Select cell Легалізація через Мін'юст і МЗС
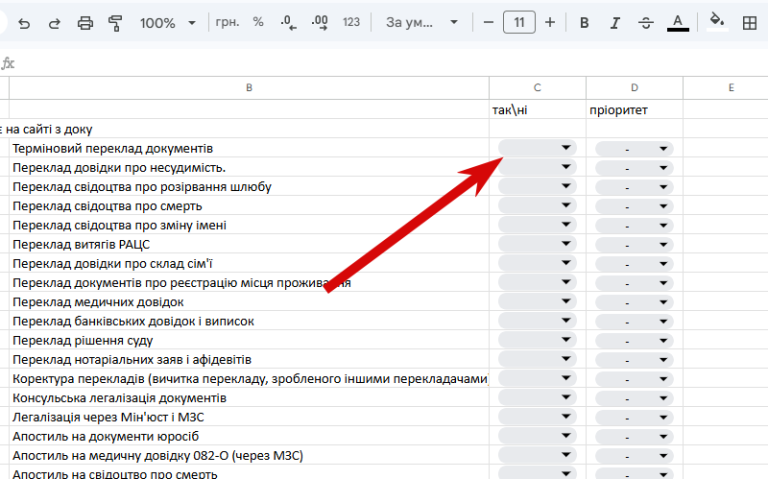The height and width of the screenshot is (479, 768). (x=249, y=417)
